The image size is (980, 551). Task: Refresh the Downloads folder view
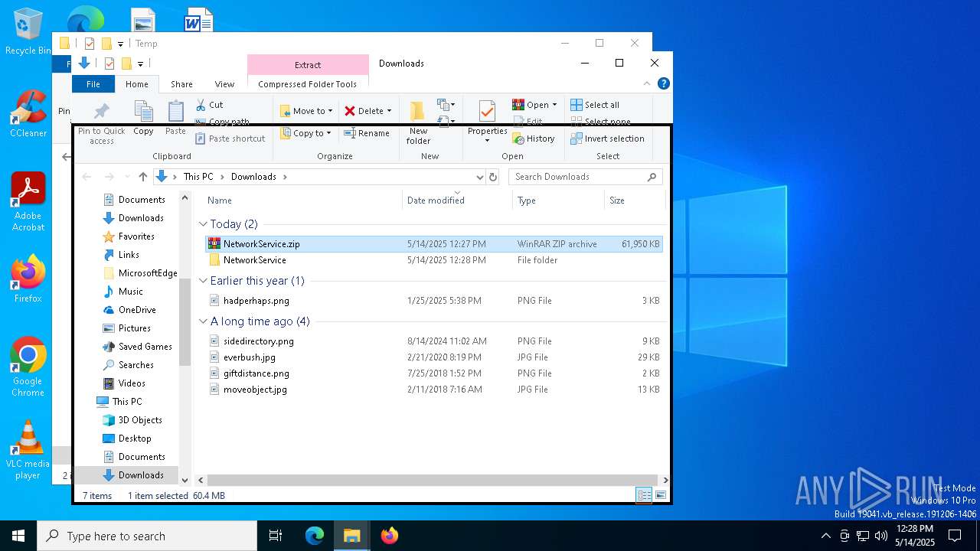493,177
